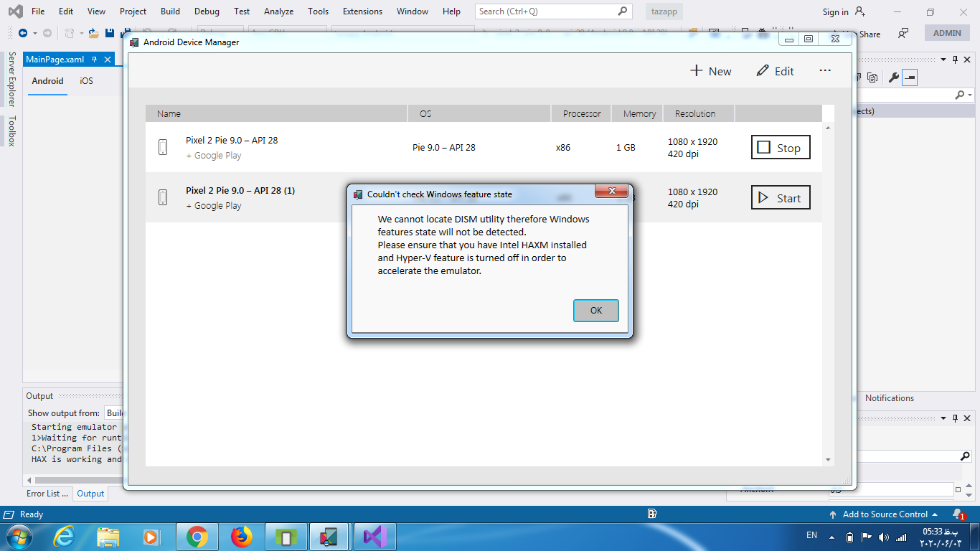Click phone icon of first Pixel 2 device
Screen dimensions: 980x551
163,147
